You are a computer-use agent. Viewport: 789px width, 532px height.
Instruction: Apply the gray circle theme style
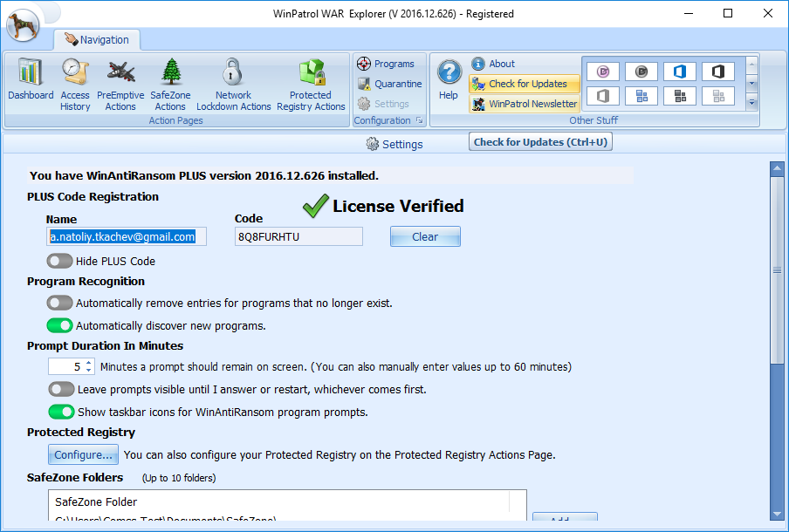click(x=641, y=72)
